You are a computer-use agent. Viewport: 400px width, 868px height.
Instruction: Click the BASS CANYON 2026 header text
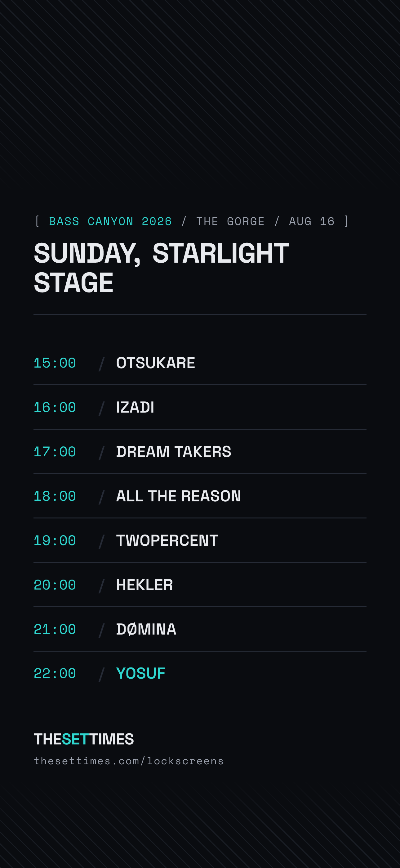(110, 221)
